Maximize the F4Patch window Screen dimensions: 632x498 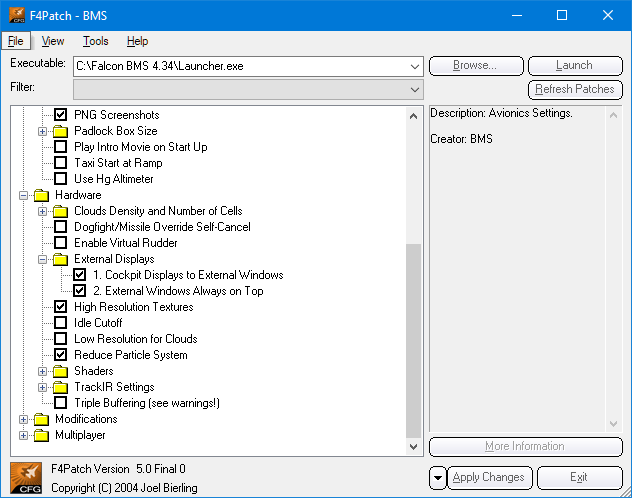point(562,15)
